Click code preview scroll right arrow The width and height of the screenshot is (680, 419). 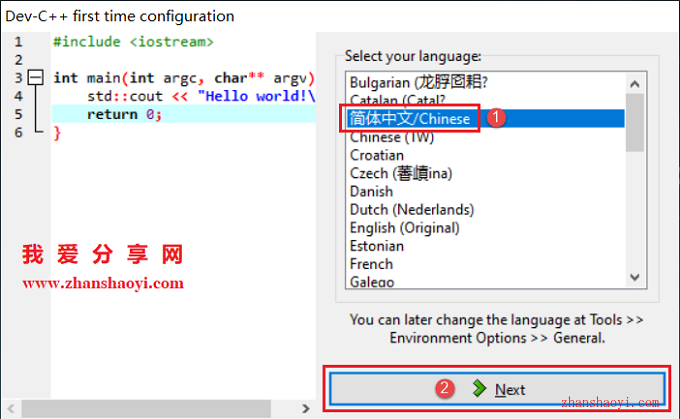[x=306, y=409]
